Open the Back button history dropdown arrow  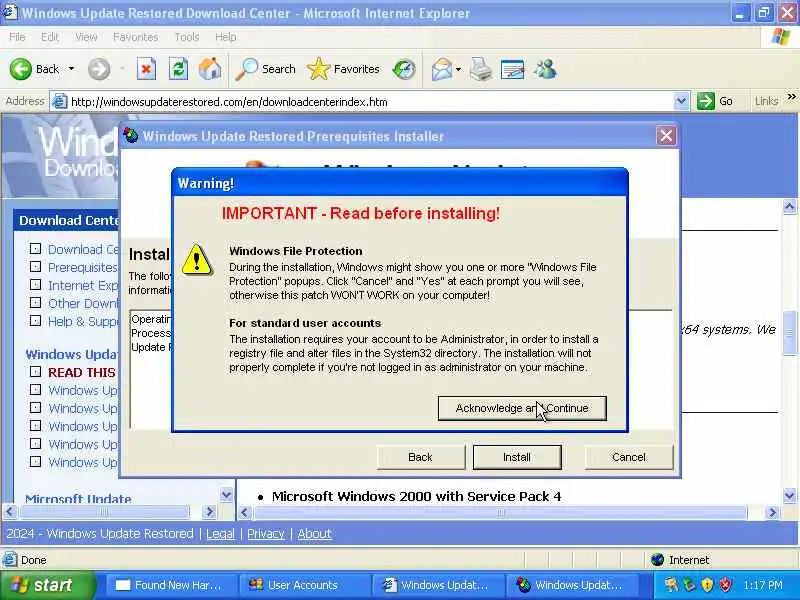(x=71, y=69)
